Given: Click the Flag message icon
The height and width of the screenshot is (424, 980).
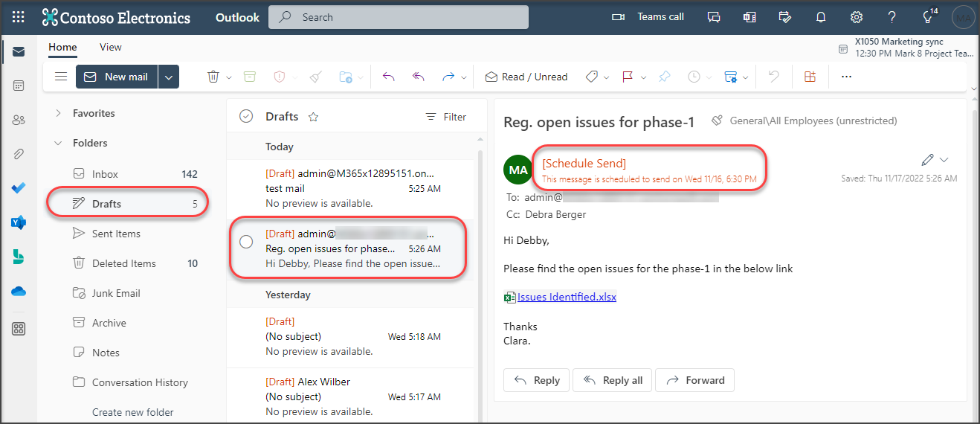Looking at the screenshot, I should coord(628,77).
